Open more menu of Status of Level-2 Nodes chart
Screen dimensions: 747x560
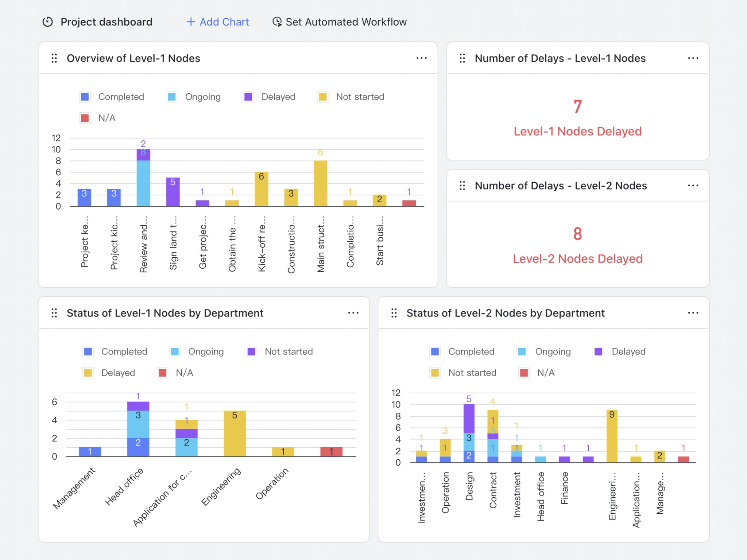(x=693, y=313)
